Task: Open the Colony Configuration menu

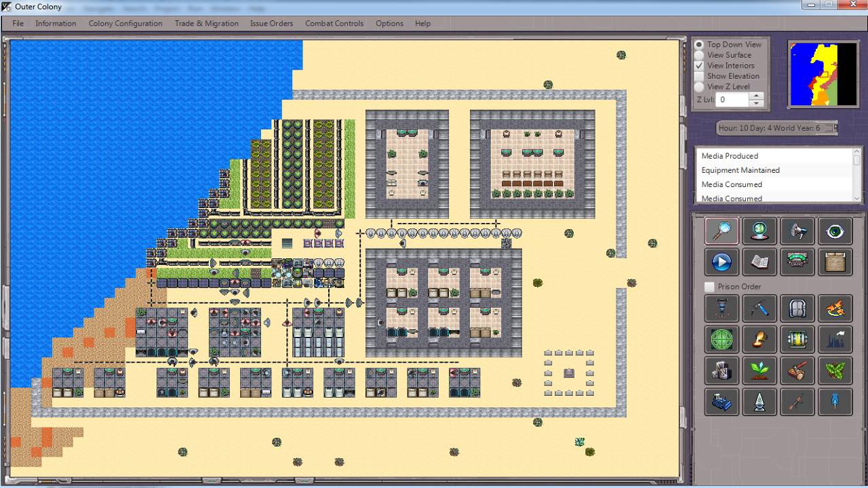Action: coord(125,23)
